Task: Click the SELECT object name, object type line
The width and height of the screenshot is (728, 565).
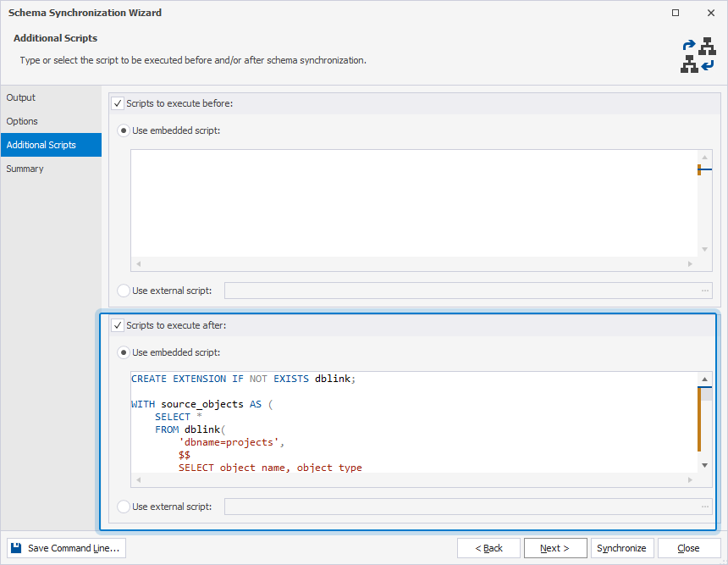Action: point(270,468)
